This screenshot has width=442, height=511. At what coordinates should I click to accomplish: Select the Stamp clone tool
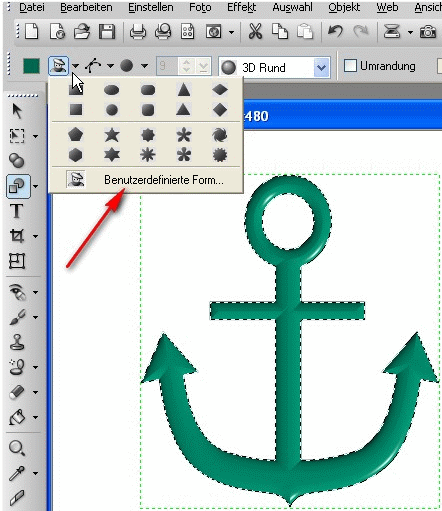tap(17, 342)
